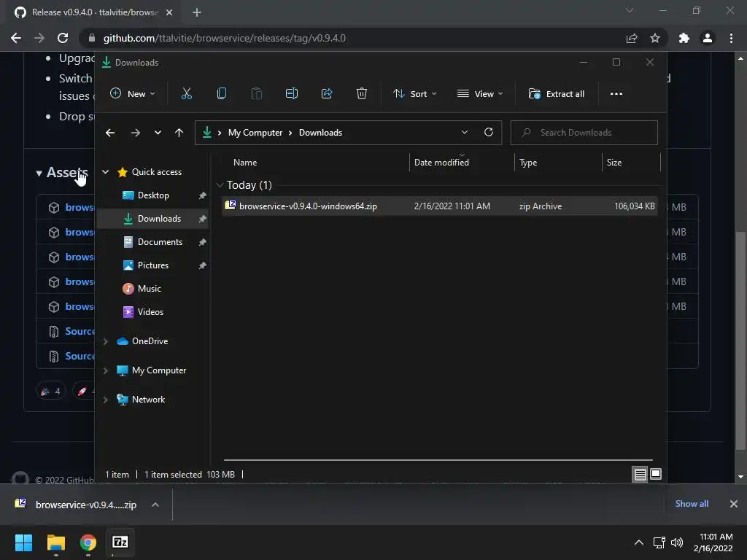The height and width of the screenshot is (560, 747).
Task: Open 7-Zip from taskbar
Action: pos(120,542)
